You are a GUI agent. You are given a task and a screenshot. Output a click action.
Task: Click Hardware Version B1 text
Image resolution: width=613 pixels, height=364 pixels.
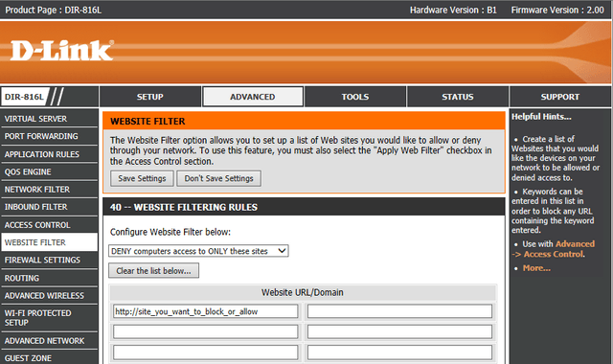point(453,10)
